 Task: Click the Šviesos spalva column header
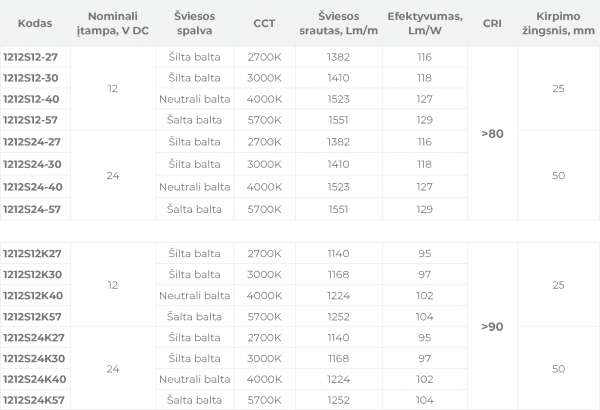tap(194, 23)
